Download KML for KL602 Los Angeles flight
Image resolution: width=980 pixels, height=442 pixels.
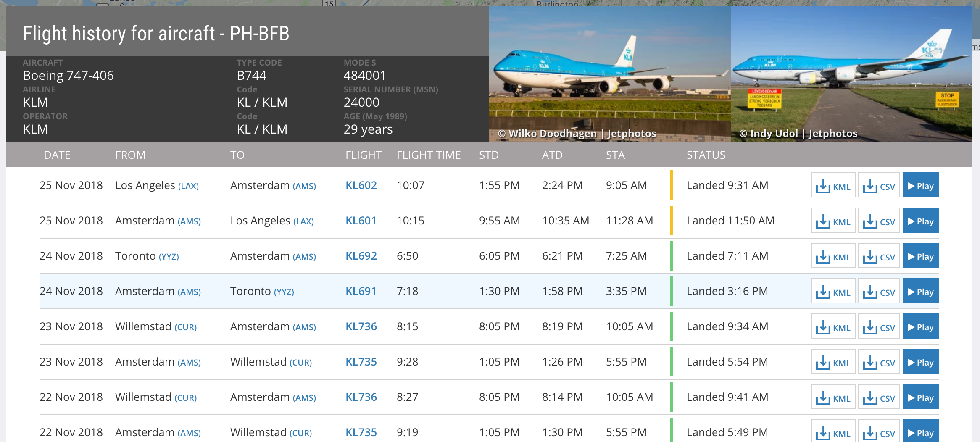coord(833,185)
